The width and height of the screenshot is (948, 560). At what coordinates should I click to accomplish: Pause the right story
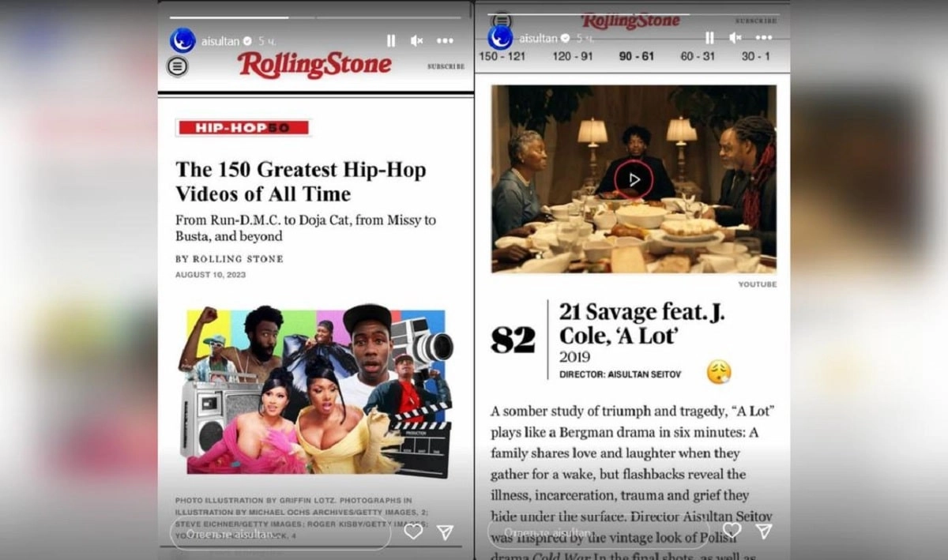tap(709, 38)
